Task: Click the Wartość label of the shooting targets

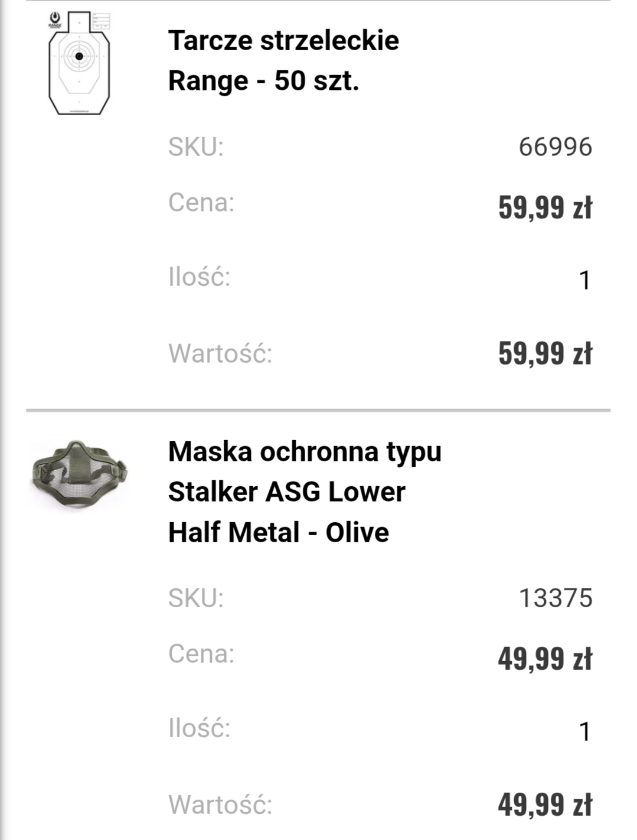Action: point(220,353)
